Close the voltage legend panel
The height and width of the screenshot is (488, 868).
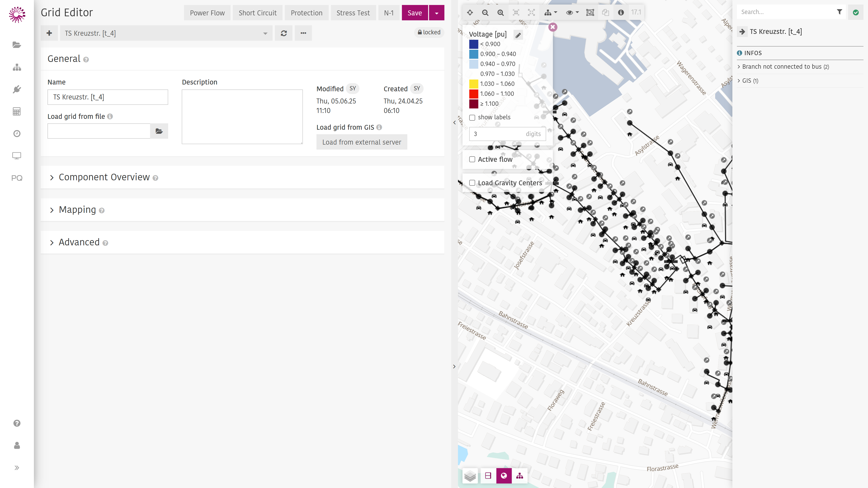click(x=553, y=27)
